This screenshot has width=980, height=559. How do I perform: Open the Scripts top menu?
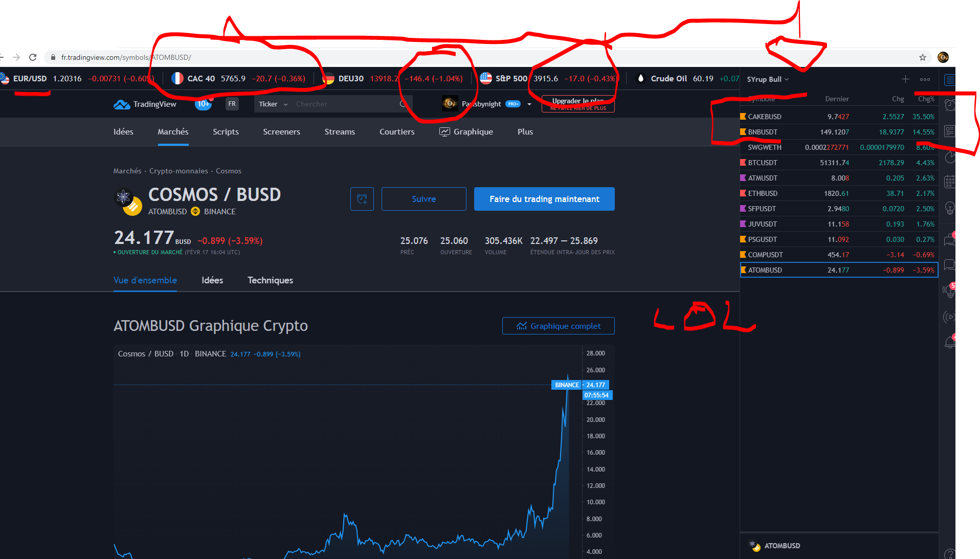coord(226,132)
